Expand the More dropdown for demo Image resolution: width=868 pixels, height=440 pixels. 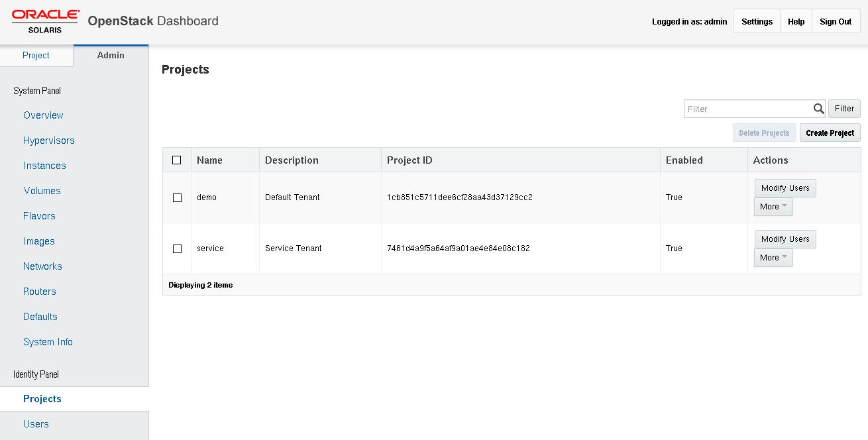point(773,207)
